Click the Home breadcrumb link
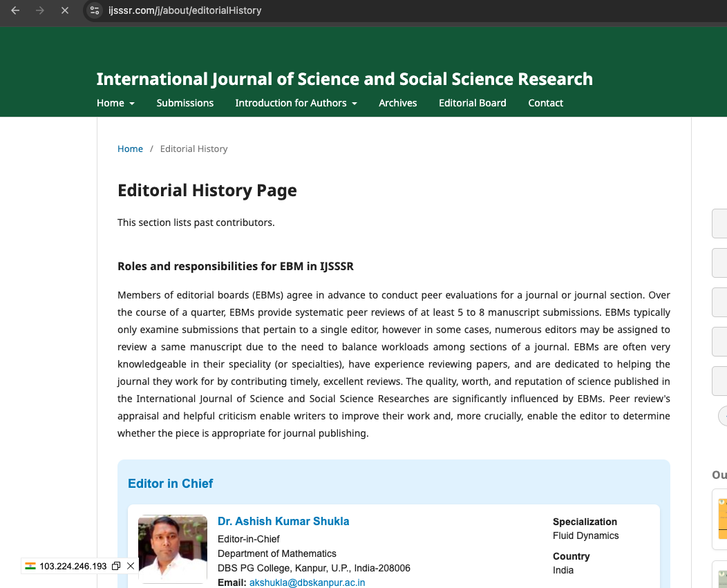Viewport: 727px width, 588px height. click(x=130, y=149)
